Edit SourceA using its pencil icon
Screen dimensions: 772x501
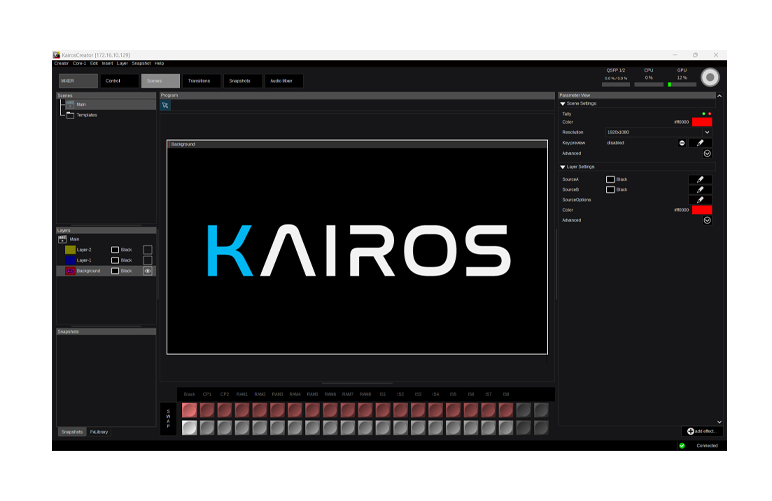pos(700,179)
